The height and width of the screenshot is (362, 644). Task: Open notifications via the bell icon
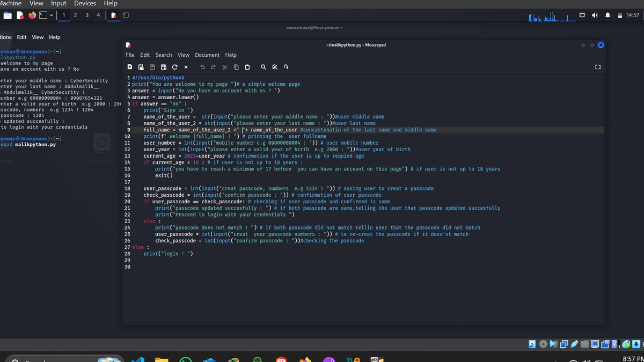point(608,15)
